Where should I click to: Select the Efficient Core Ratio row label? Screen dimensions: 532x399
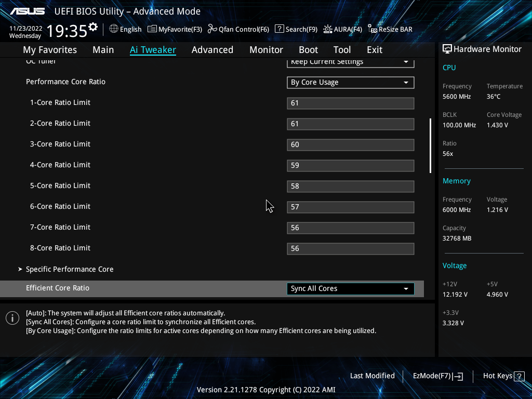point(58,288)
